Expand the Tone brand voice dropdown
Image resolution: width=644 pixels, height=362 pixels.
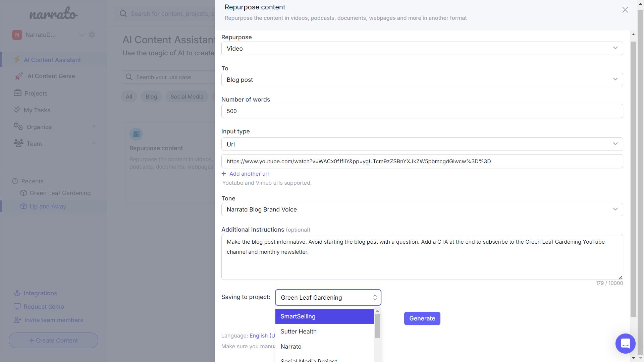422,209
